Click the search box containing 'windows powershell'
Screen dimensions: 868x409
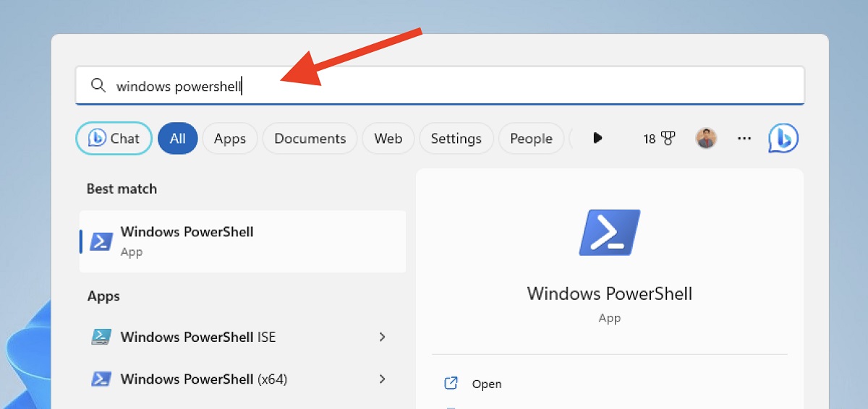440,86
